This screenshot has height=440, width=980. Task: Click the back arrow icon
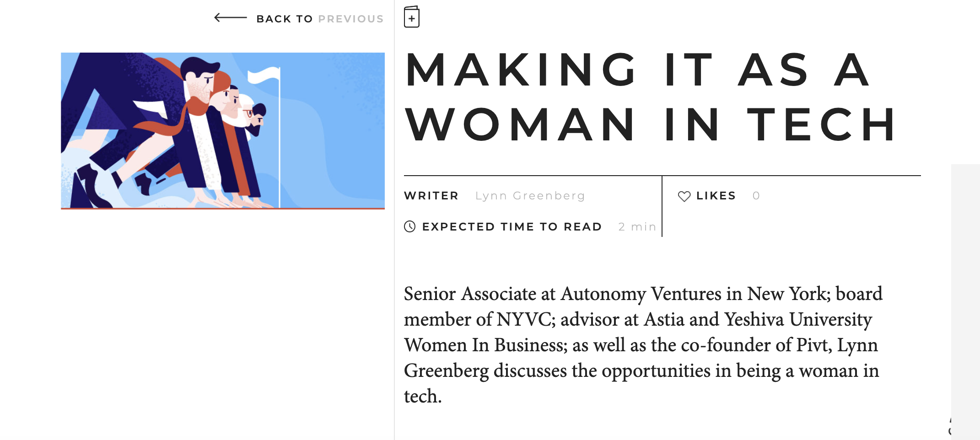click(x=230, y=18)
